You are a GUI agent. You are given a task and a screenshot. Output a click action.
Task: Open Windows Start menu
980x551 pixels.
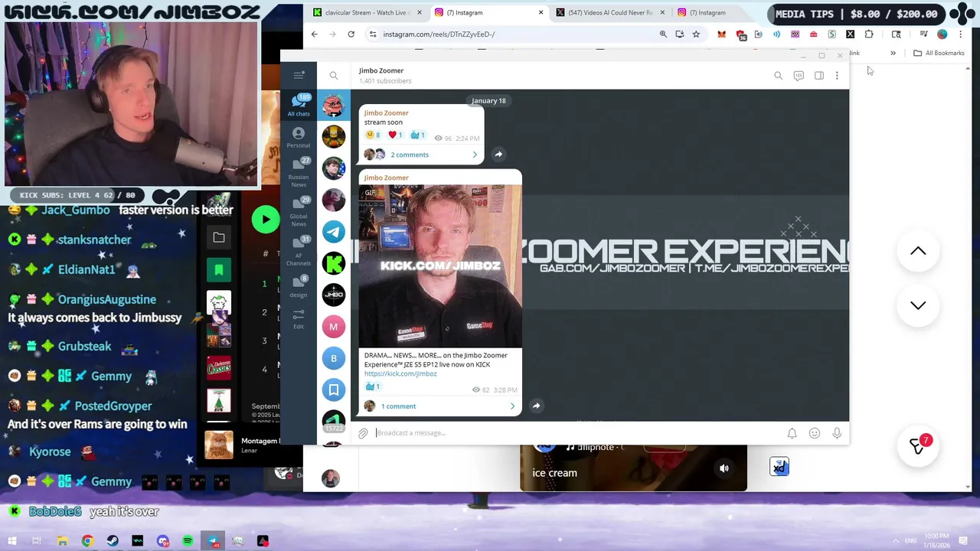tap(12, 541)
